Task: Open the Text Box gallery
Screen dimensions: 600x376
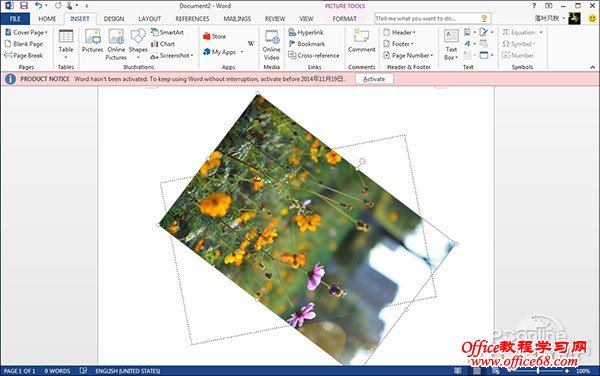Action: [x=451, y=44]
